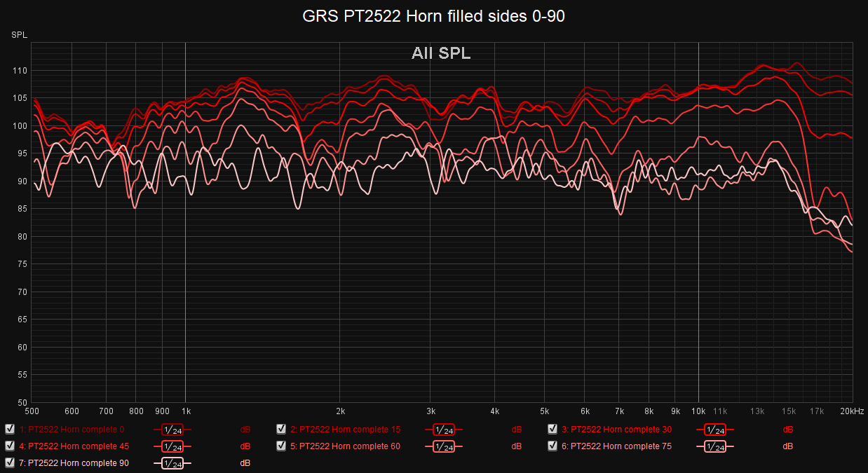Open 1/24 smoothing icon for trace 6
Viewport: 868px width, 473px height.
pyautogui.click(x=715, y=446)
